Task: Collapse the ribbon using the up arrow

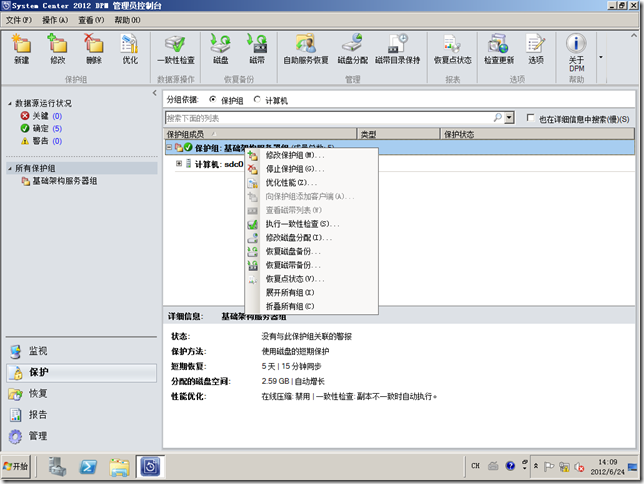Action: click(633, 36)
